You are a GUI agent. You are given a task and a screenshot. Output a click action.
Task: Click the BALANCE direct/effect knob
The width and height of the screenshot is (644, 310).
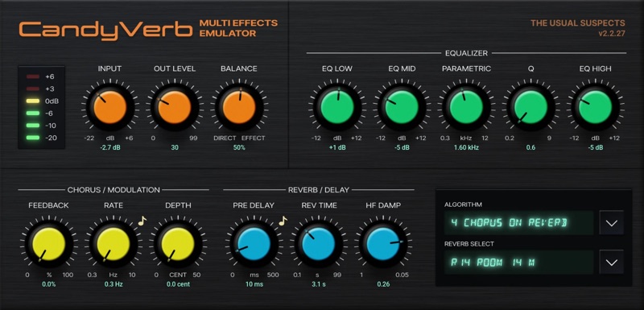[239, 107]
